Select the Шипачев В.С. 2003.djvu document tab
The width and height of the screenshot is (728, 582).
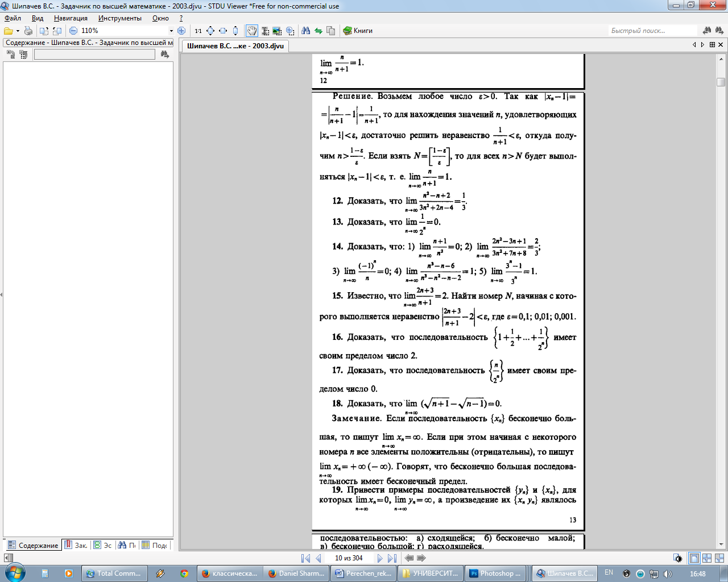pyautogui.click(x=235, y=46)
